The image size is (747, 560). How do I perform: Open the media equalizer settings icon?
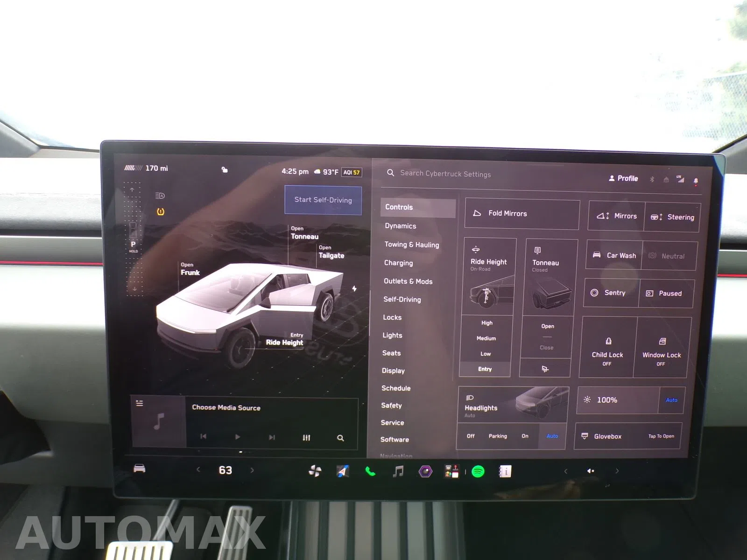pos(306,438)
